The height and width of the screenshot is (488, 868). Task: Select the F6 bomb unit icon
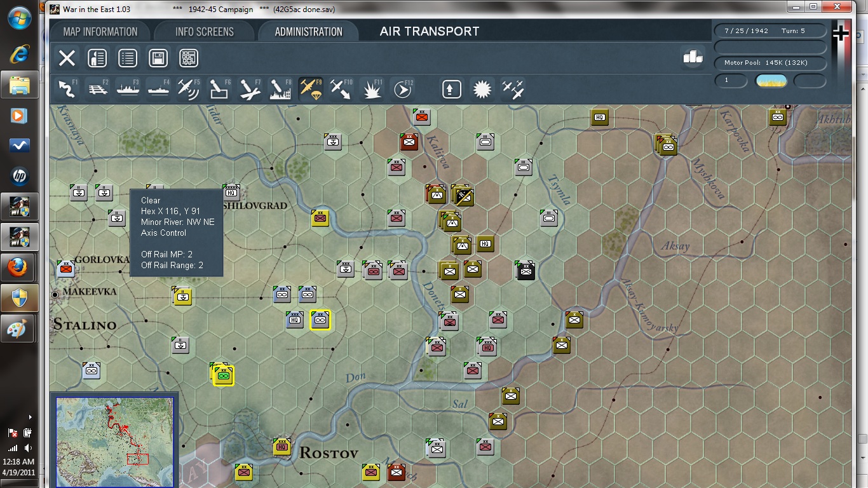219,89
